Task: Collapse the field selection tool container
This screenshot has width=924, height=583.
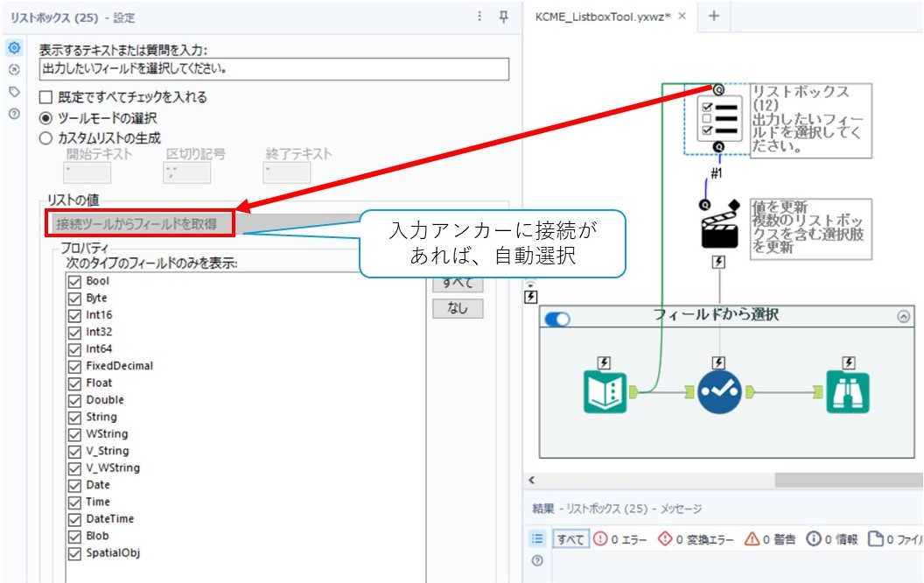Action: point(902,316)
